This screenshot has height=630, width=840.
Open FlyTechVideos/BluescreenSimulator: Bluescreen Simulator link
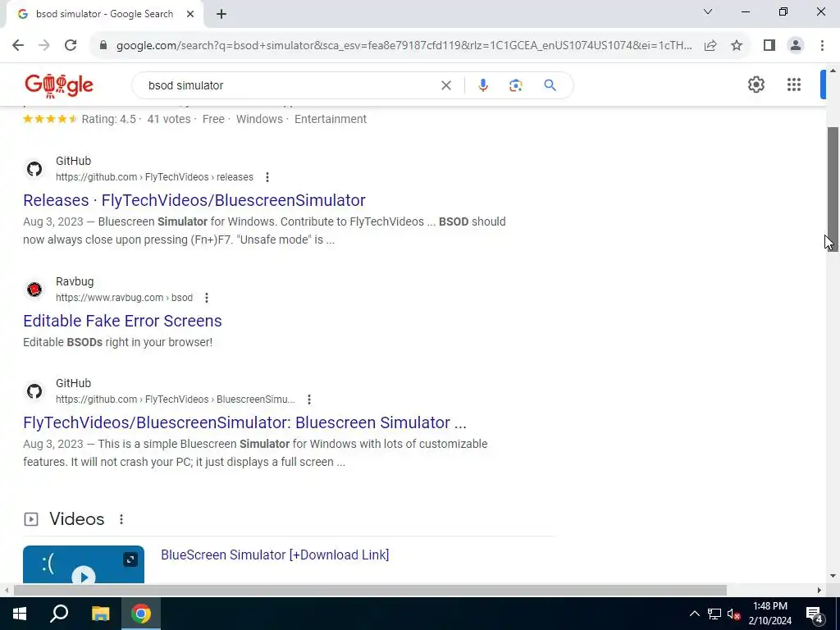click(244, 422)
